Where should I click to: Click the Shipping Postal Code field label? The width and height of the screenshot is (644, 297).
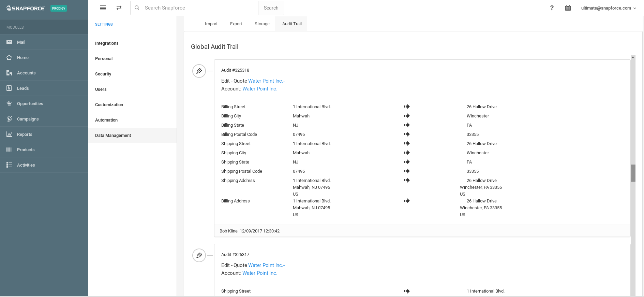[x=242, y=171]
